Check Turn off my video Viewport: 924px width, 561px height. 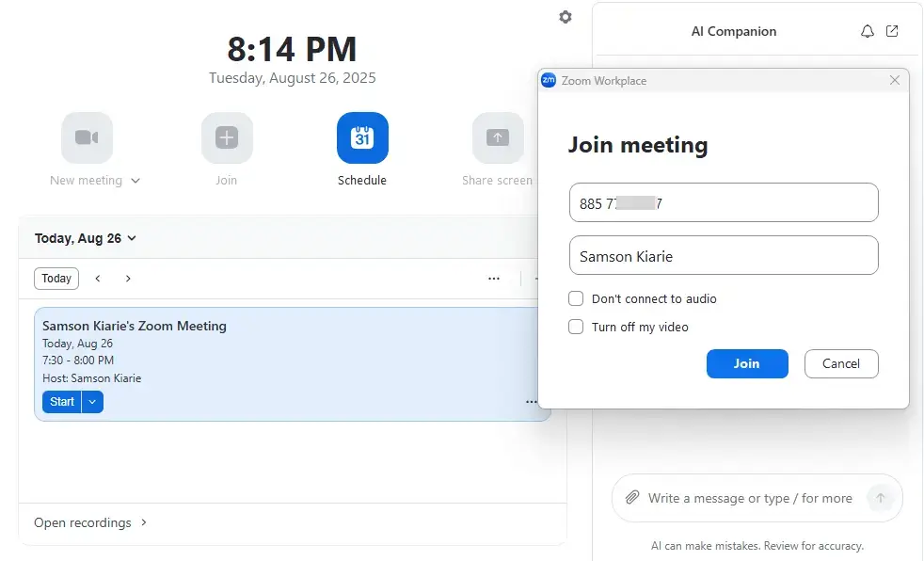point(576,327)
